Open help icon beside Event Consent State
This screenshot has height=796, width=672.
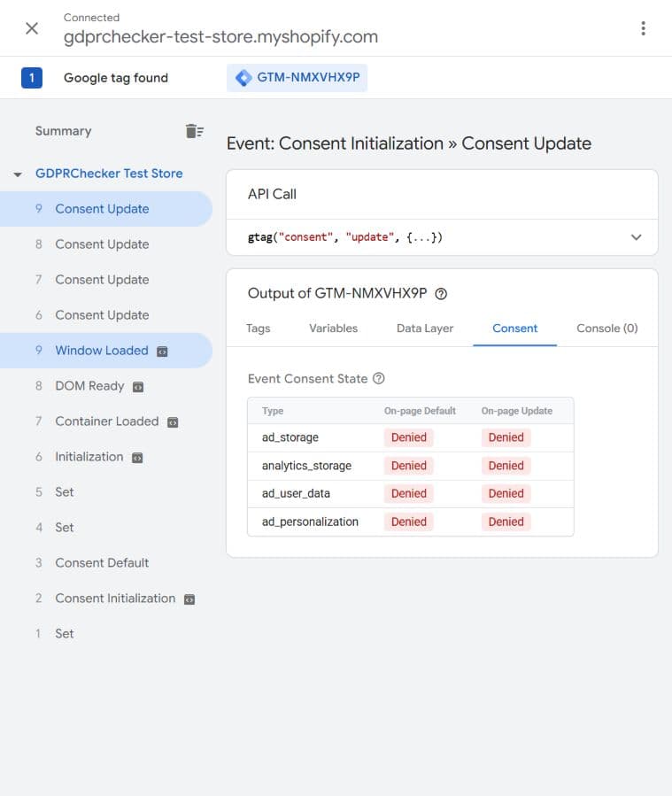[x=379, y=378]
